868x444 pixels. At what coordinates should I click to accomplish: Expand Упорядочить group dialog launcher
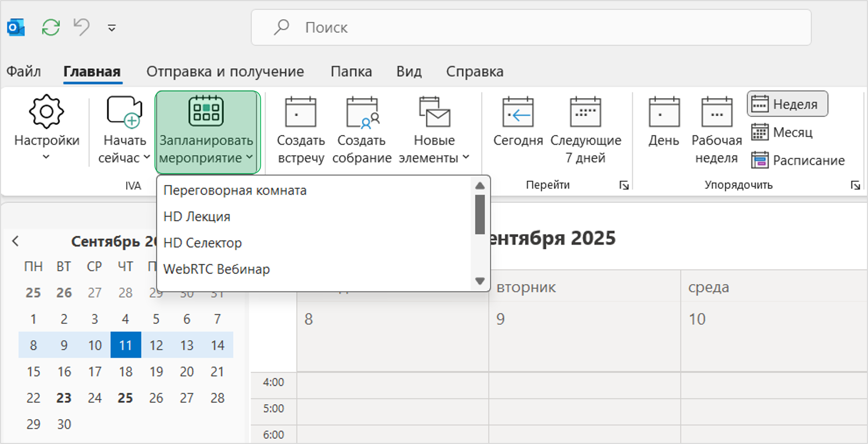tap(855, 185)
